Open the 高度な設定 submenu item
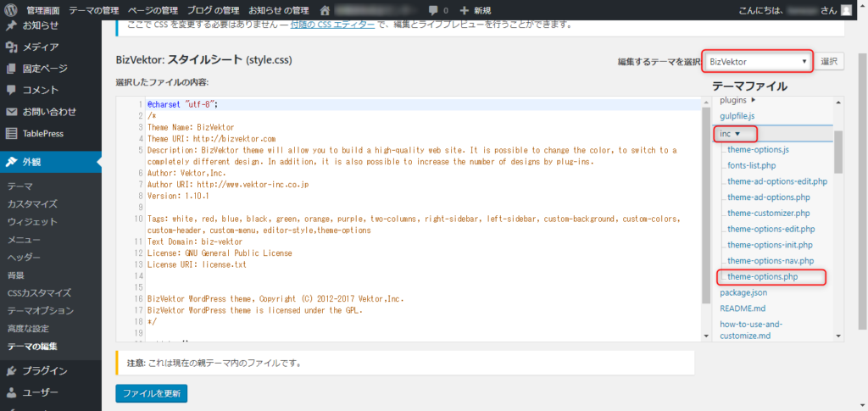Viewport: 868px width, 411px height. (x=28, y=329)
